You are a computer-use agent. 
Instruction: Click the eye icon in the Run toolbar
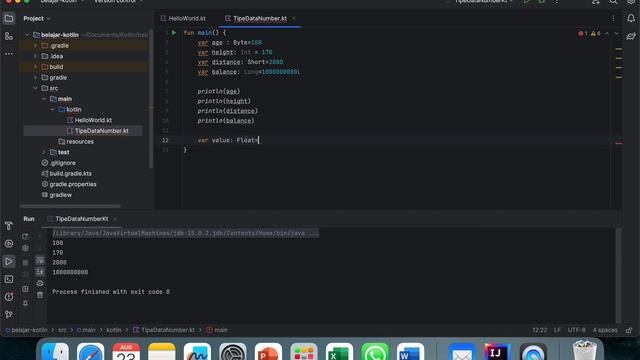coord(40,283)
